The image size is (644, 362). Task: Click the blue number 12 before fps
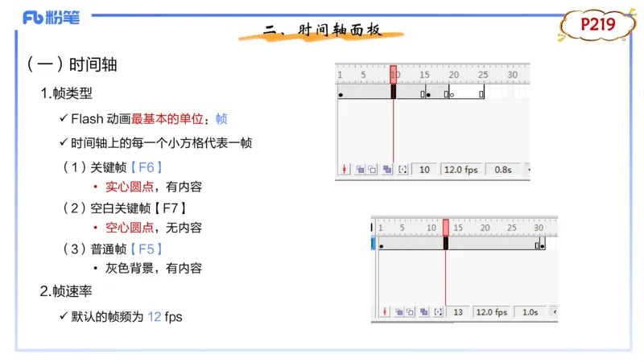point(155,316)
